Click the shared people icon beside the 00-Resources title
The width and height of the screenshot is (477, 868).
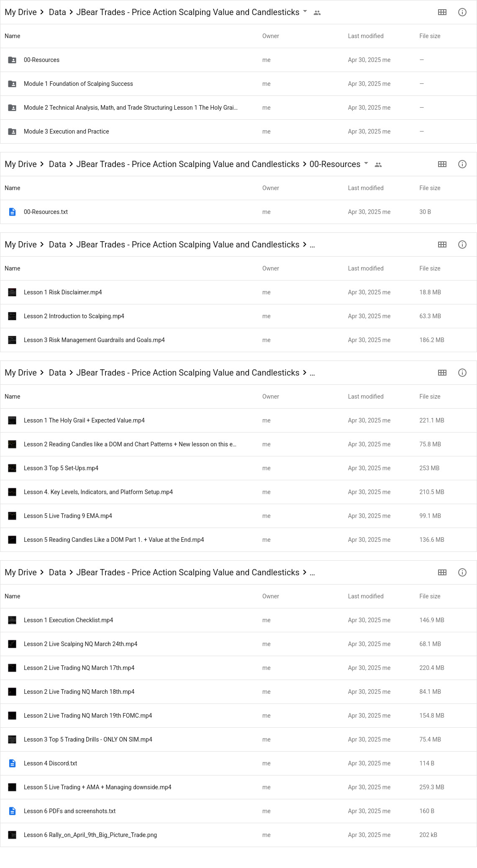pyautogui.click(x=378, y=165)
